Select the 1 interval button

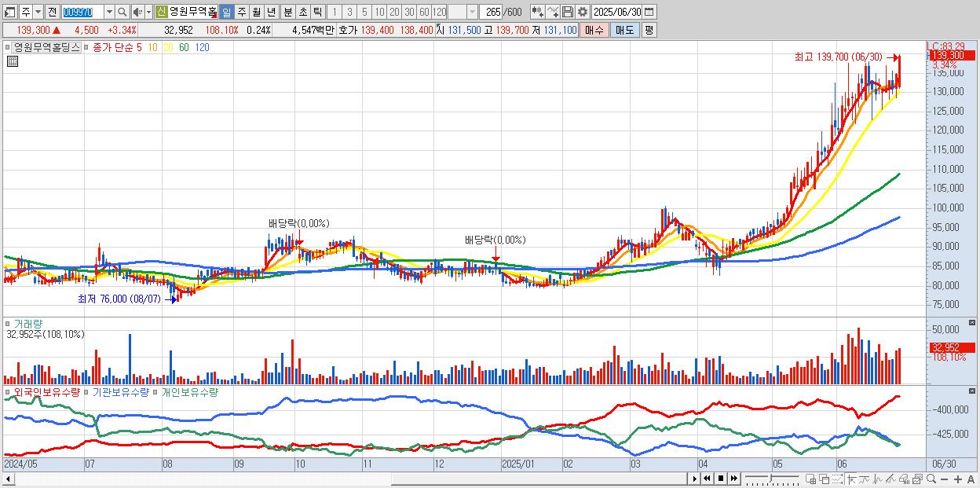point(335,12)
